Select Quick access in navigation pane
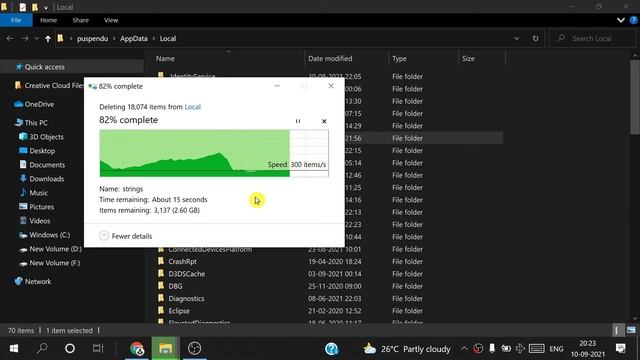Image resolution: width=640 pixels, height=360 pixels. coord(44,67)
